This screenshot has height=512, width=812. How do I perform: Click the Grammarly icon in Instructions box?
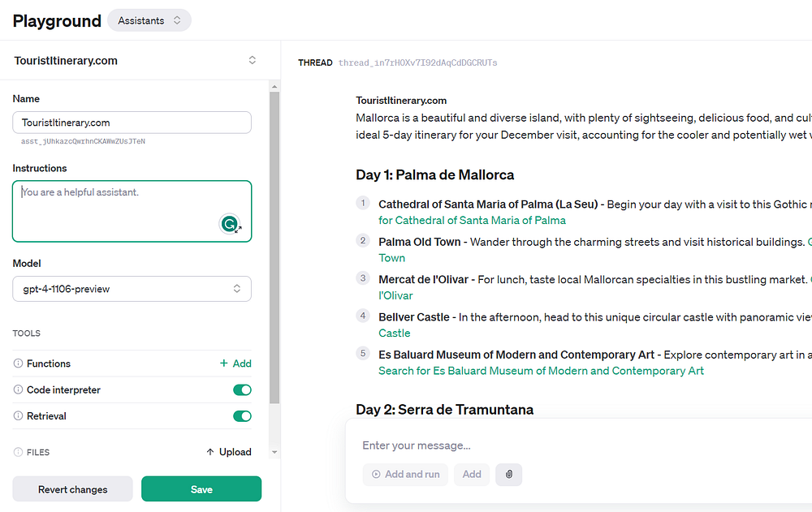(230, 224)
